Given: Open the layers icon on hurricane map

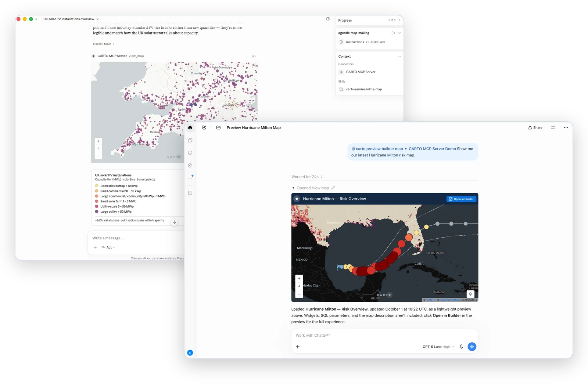Looking at the screenshot, I should [x=470, y=294].
